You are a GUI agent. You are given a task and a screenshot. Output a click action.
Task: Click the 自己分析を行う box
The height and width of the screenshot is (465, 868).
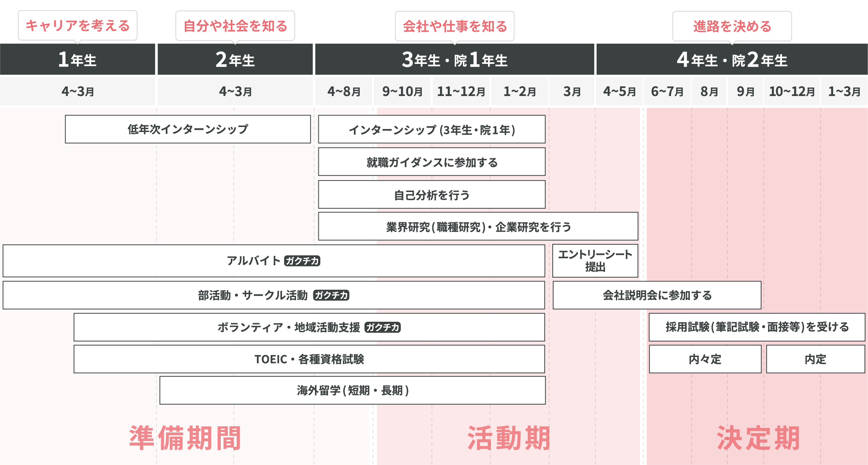click(x=432, y=194)
